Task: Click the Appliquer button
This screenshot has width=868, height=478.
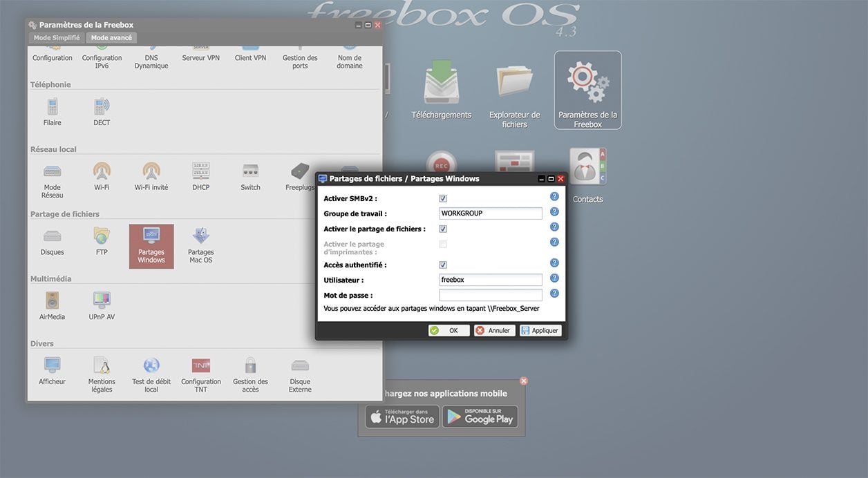Action: click(540, 331)
